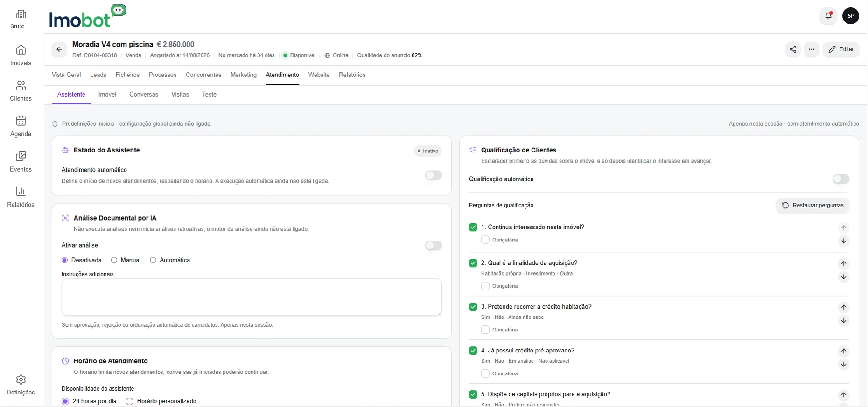Click the Online globe status icon
Screen dimensions: 868x407
click(x=328, y=55)
